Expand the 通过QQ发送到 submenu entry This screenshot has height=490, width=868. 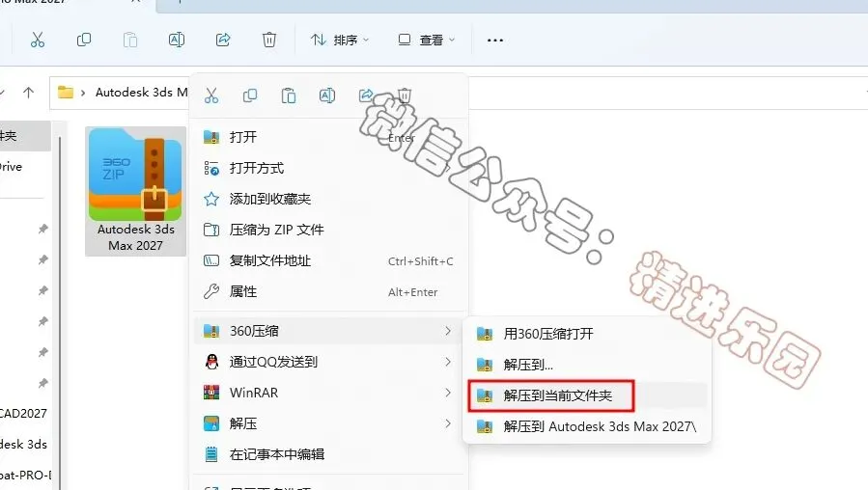coord(329,362)
